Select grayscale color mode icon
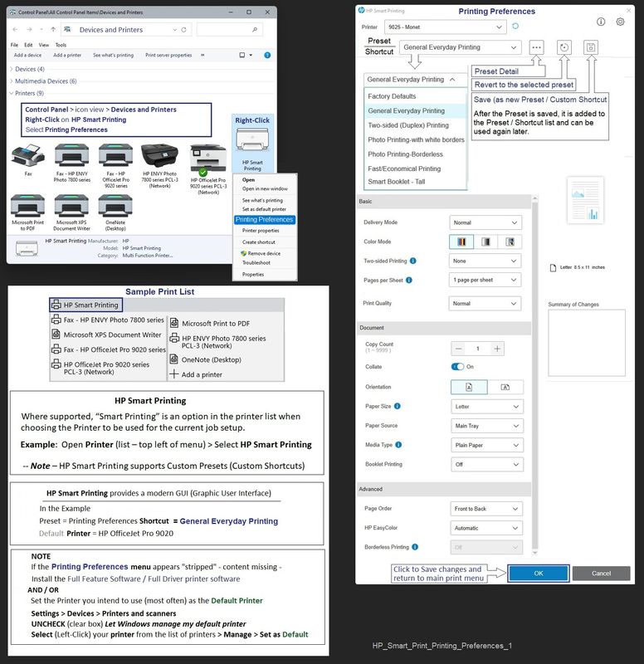644x664 pixels. (485, 242)
